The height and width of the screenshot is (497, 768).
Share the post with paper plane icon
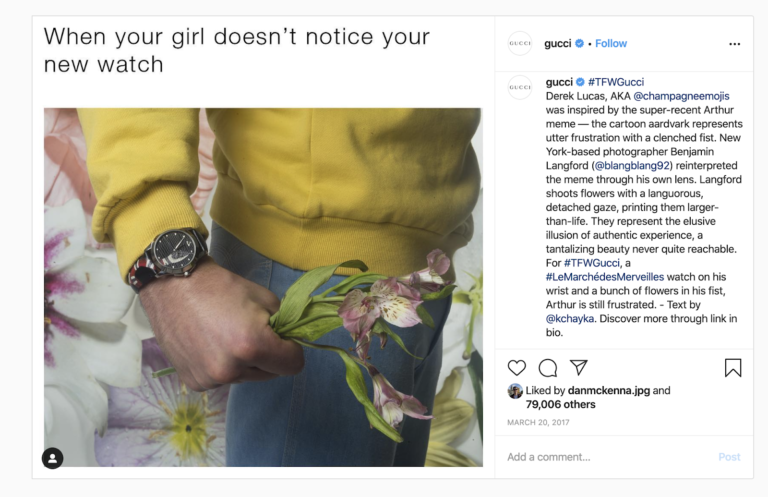pos(578,367)
